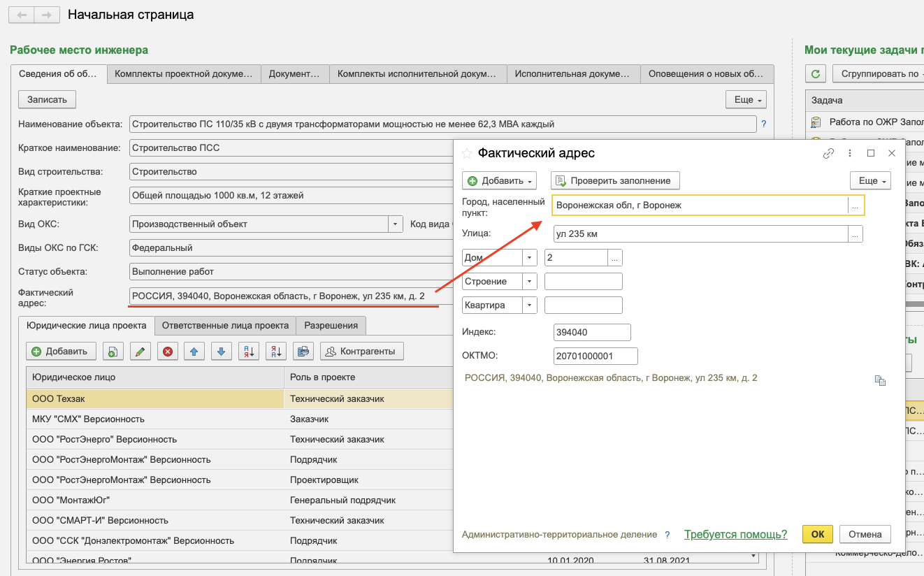The height and width of the screenshot is (576, 924).
Task: Confirm address with OK button
Action: [x=818, y=534]
